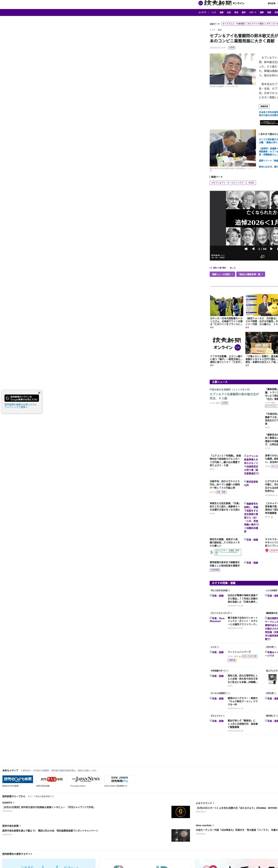Open the キムチ納豆ラーメン article
The width and height of the screenshot is (278, 868).
(243, 701)
